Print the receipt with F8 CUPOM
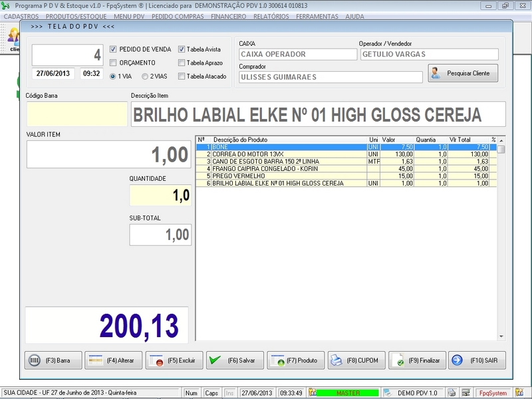The height and width of the screenshot is (399, 532). [356, 360]
